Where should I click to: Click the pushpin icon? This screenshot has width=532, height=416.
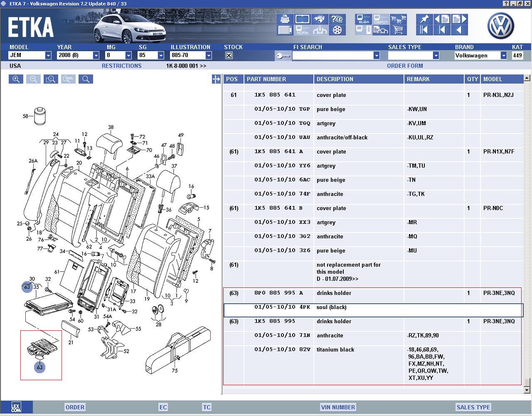tap(424, 19)
